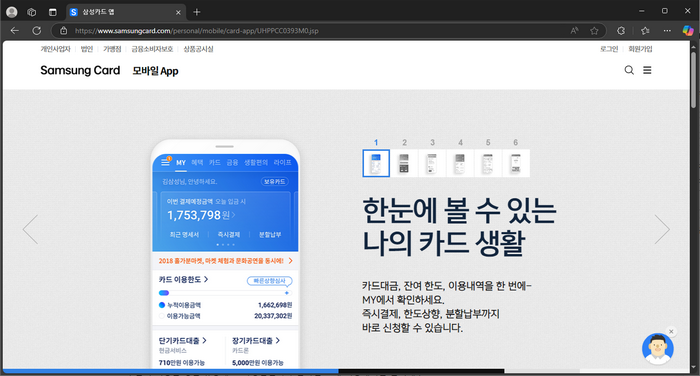Launch the Copilot icon
Image resolution: width=700 pixels, height=376 pixels.
[x=688, y=30]
